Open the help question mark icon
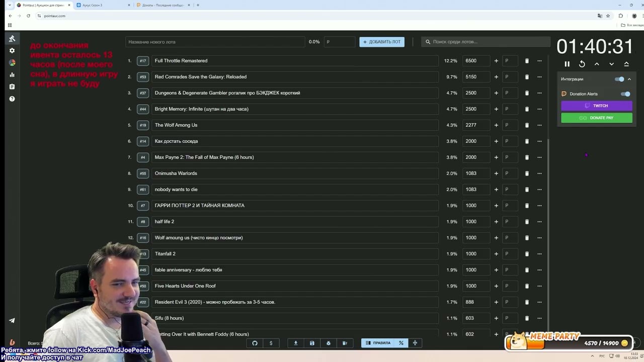The image size is (644, 362). (12, 99)
